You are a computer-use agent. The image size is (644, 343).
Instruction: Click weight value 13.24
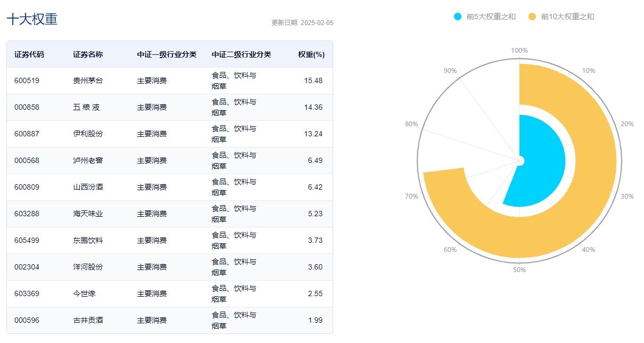click(313, 134)
